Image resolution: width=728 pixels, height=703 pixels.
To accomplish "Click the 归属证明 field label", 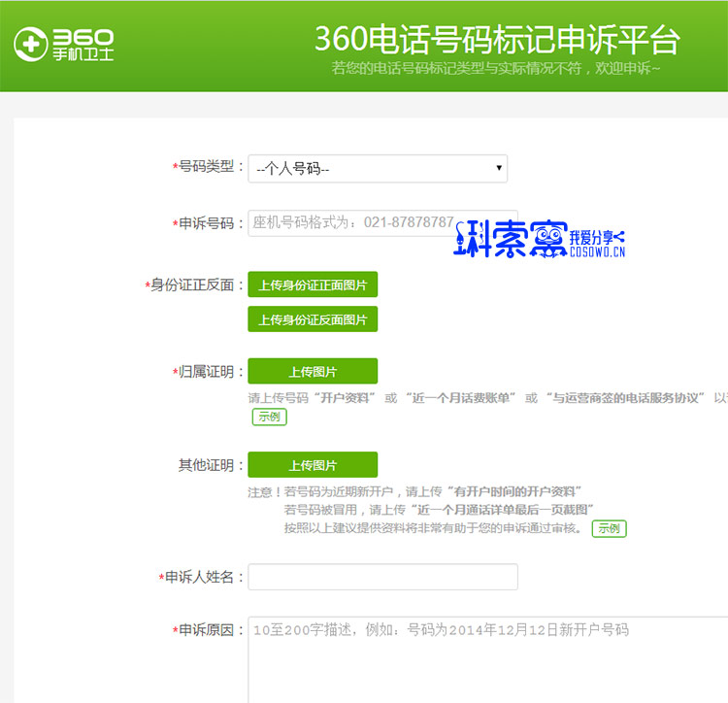I will tap(206, 372).
